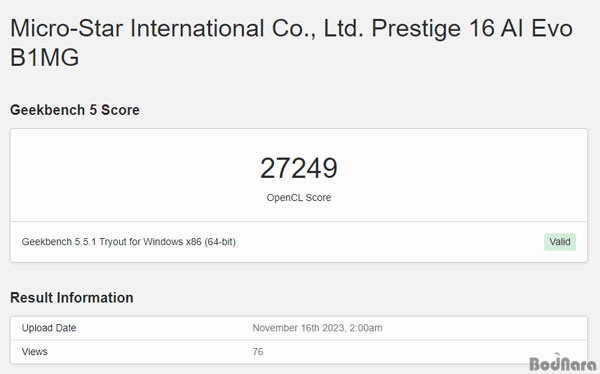This screenshot has height=374, width=600.
Task: Click the views count 76
Action: pyautogui.click(x=258, y=351)
